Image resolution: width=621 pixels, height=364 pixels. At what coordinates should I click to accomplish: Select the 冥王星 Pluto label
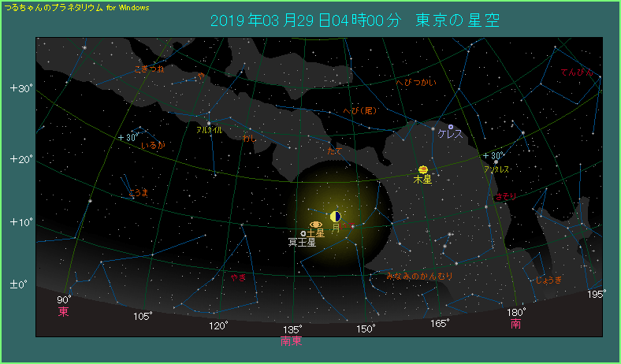coord(302,243)
